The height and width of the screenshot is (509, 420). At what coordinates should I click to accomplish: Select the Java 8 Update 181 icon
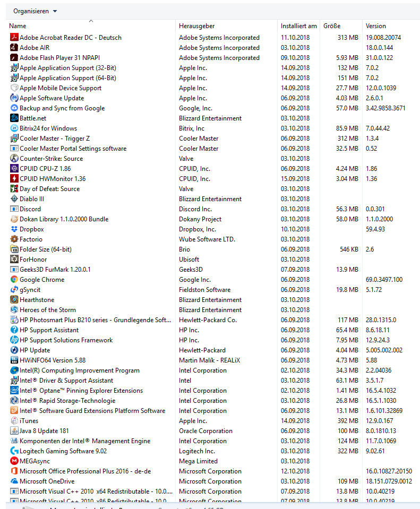[x=14, y=430]
